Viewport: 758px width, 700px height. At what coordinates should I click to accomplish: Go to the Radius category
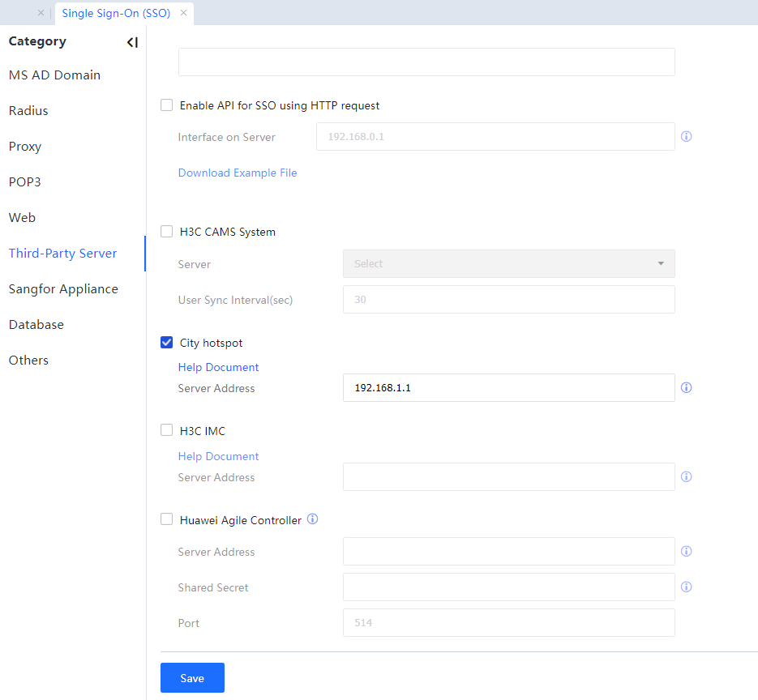[x=28, y=111]
